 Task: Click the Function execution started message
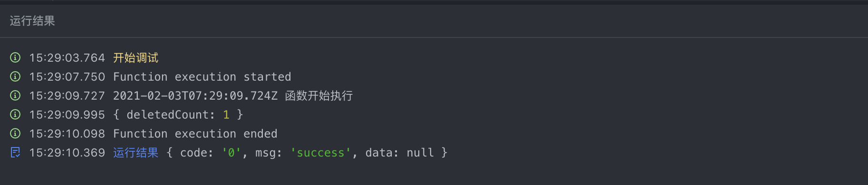[x=202, y=77]
